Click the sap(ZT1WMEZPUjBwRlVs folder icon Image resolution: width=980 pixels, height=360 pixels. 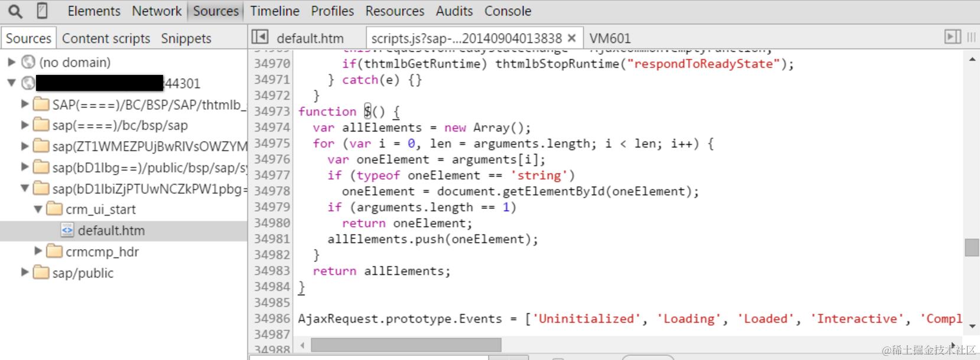tap(41, 146)
